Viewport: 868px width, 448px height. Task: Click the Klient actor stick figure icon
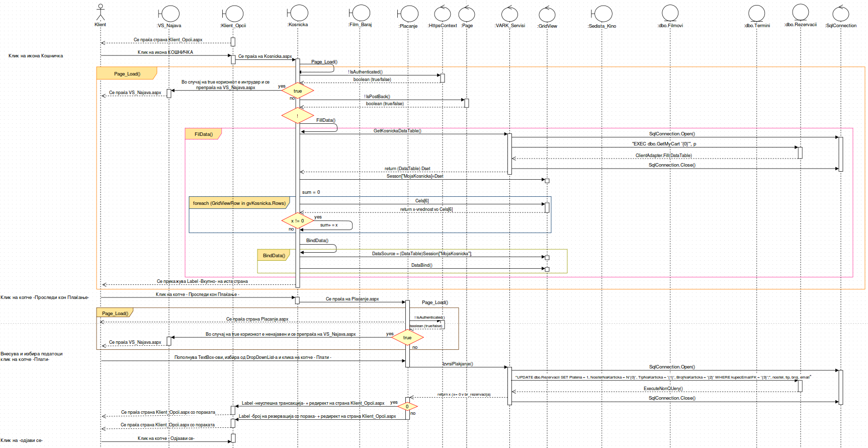[101, 12]
